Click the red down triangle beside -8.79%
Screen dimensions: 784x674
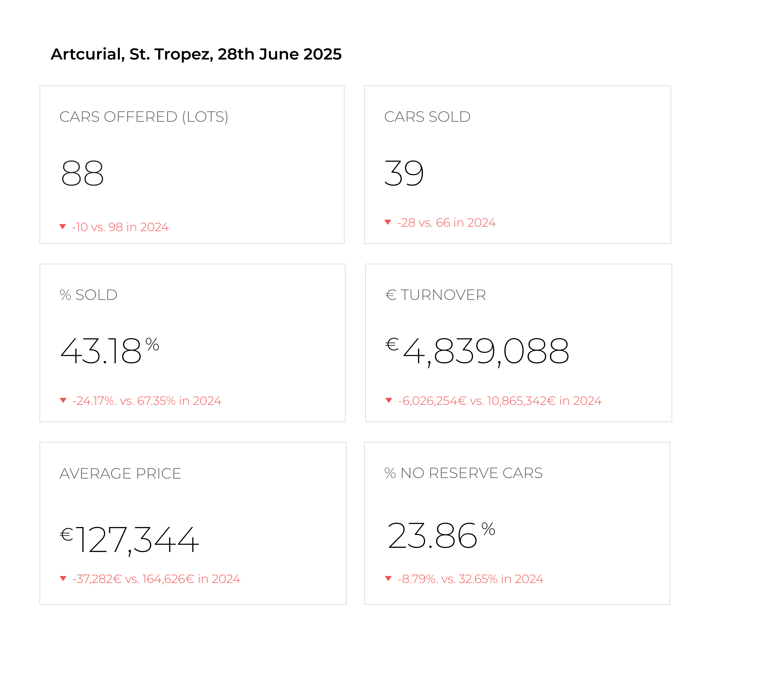coord(388,578)
